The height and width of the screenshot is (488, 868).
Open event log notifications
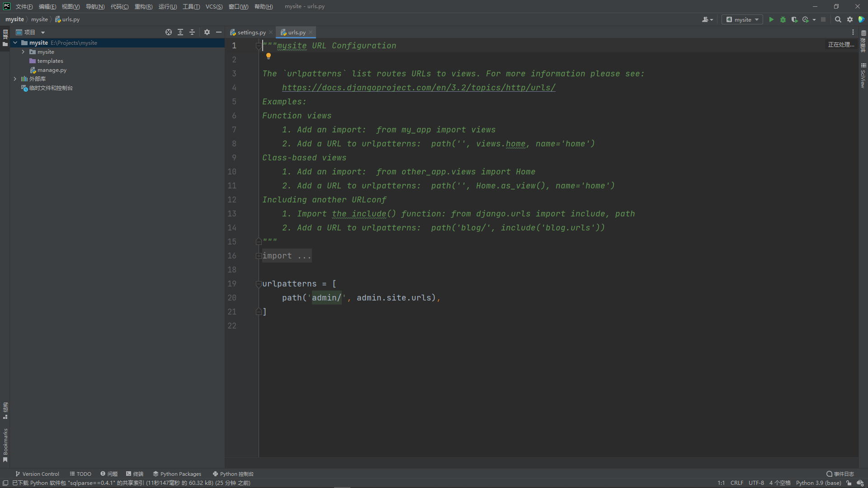[840, 474]
